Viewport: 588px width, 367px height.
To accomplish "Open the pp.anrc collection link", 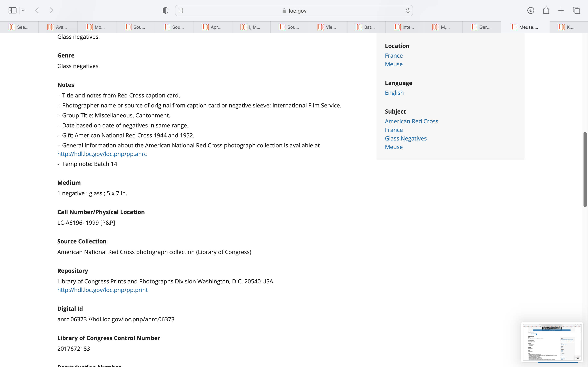I will [x=102, y=154].
